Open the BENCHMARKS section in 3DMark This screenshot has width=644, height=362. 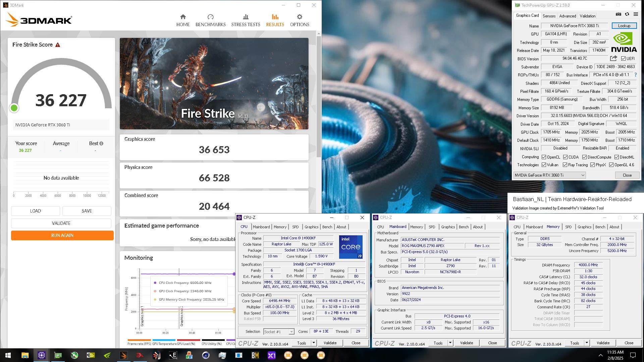210,20
